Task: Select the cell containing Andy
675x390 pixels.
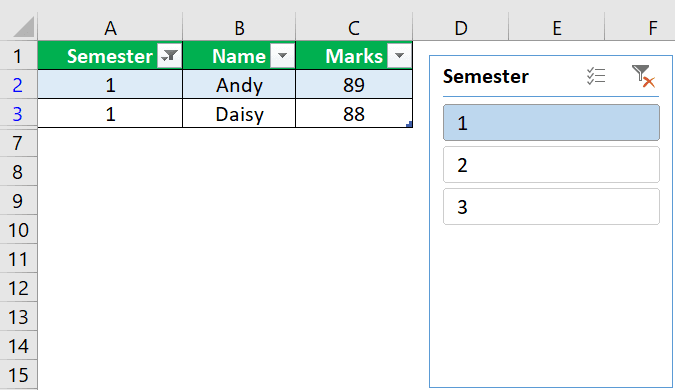Action: click(x=239, y=84)
